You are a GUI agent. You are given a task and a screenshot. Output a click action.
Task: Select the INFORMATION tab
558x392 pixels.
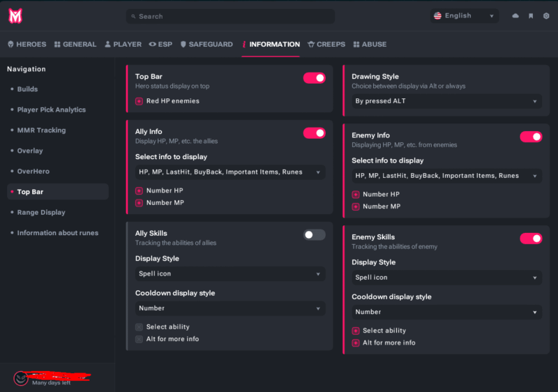coord(271,45)
